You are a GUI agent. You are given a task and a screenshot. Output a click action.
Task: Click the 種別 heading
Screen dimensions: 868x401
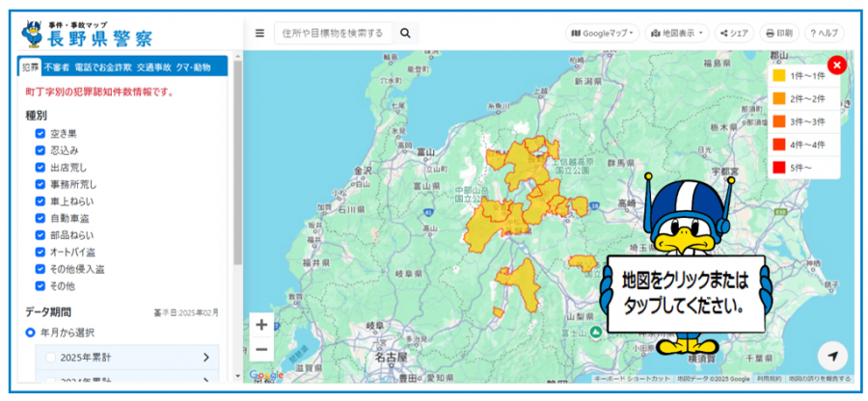(x=36, y=116)
